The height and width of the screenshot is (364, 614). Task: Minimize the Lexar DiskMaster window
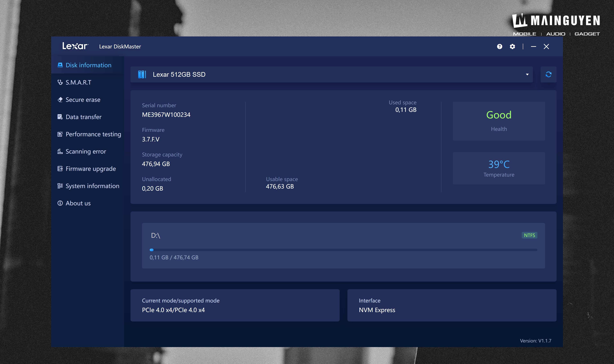tap(533, 47)
